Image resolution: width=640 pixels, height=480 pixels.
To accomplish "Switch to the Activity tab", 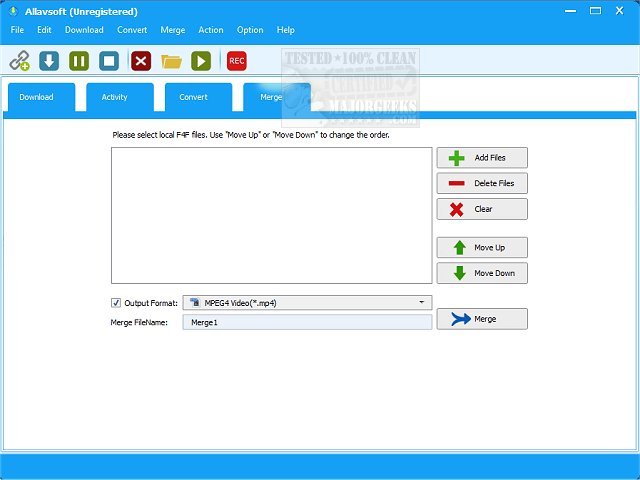I will click(x=120, y=97).
